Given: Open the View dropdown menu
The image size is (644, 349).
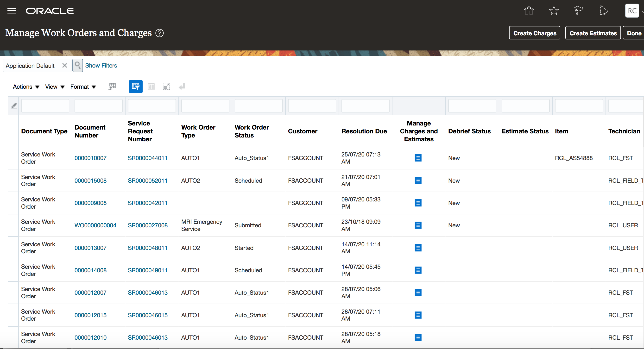Looking at the screenshot, I should [55, 87].
